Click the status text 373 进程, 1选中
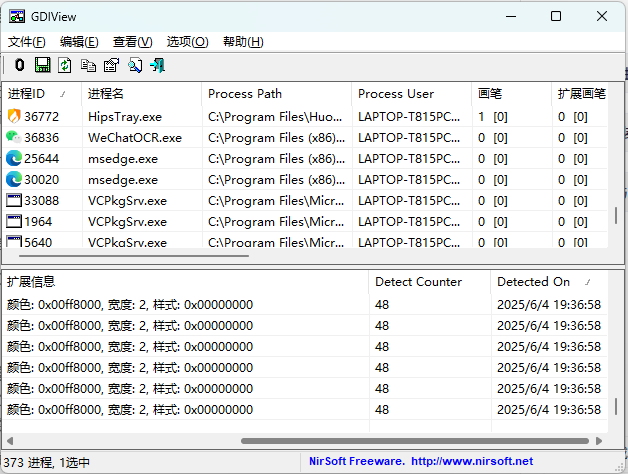628x474 pixels. 46,462
